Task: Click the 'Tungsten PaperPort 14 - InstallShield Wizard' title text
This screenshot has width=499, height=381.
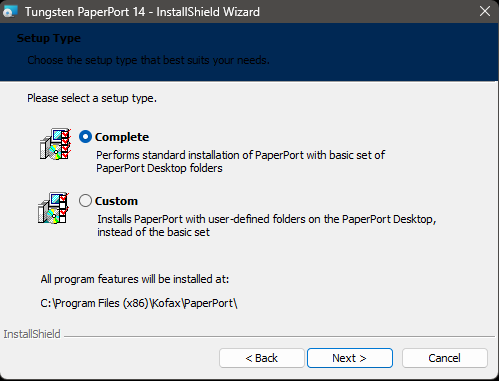Action: (142, 12)
